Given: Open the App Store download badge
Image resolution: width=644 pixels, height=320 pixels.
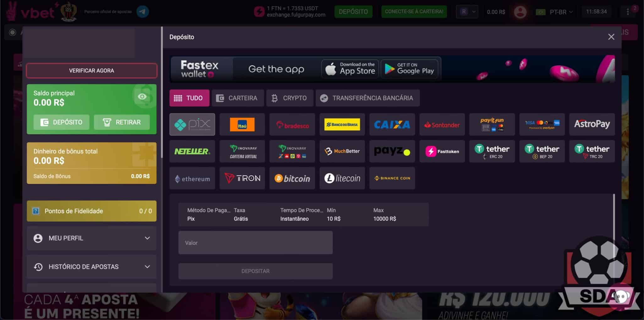Looking at the screenshot, I should pos(350,69).
